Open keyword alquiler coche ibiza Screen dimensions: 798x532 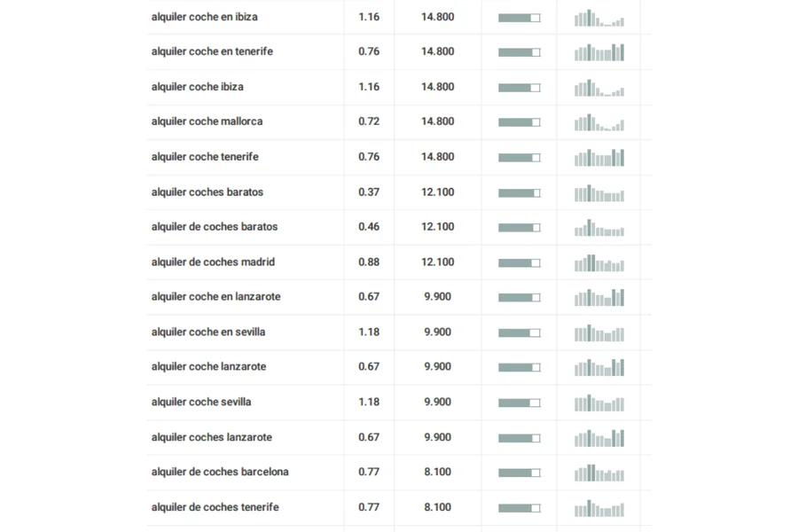tap(197, 87)
